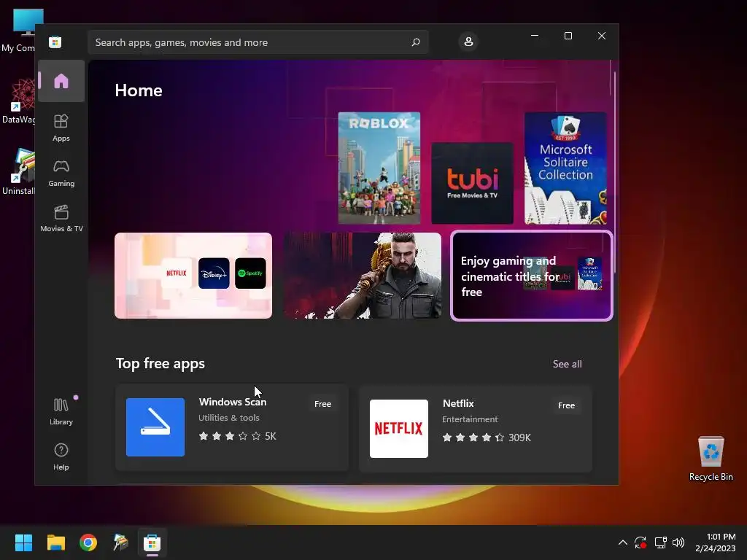Screen dimensions: 747x560
Task: Click the Free button for Netflix
Action: pos(566,405)
